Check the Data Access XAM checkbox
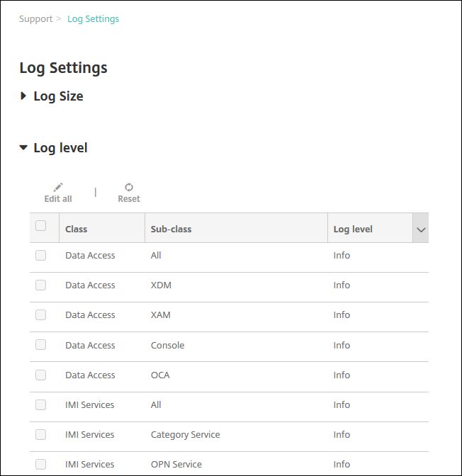Screen dimensions: 462x476 coord(41,315)
